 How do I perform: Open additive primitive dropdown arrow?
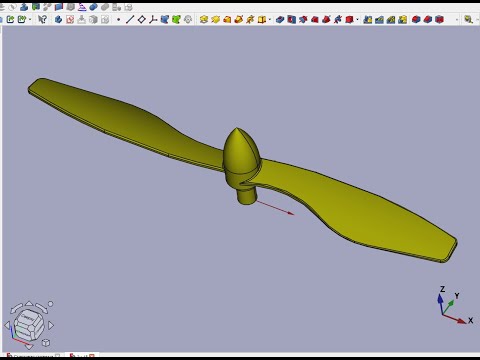(x=270, y=20)
